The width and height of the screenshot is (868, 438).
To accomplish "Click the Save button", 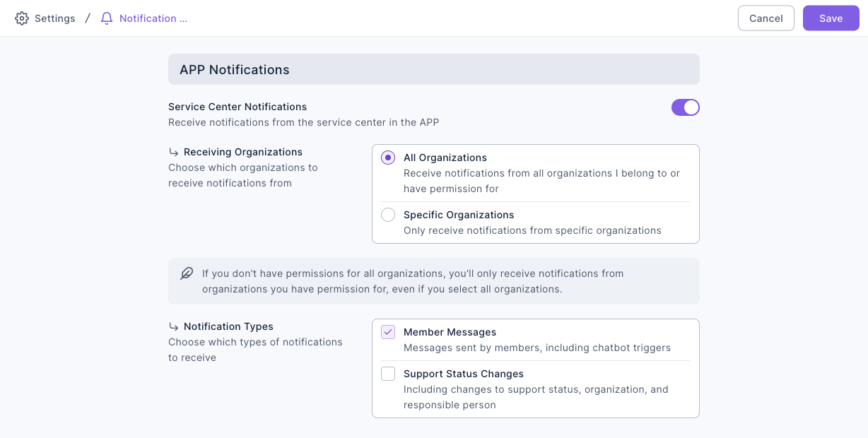I will pos(831,18).
